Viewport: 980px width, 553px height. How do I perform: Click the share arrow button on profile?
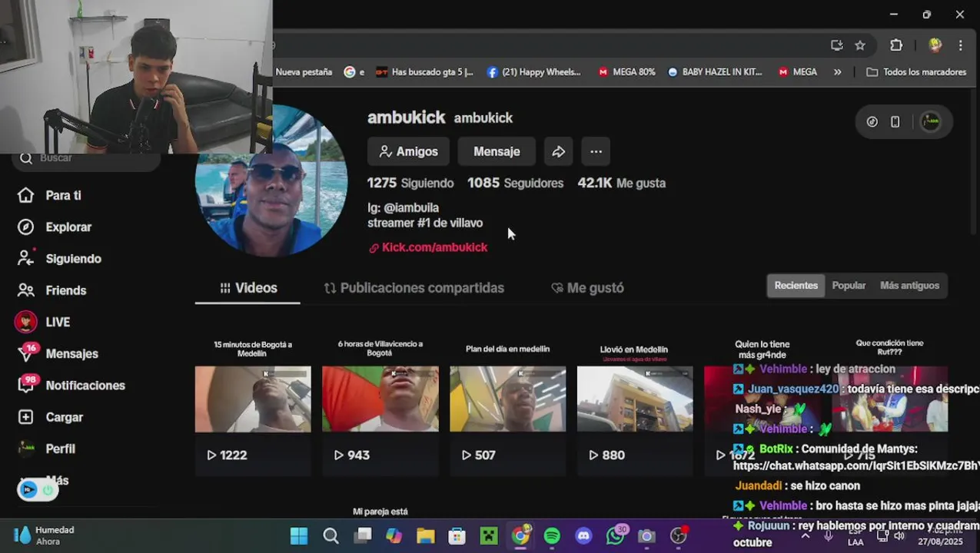tap(559, 151)
